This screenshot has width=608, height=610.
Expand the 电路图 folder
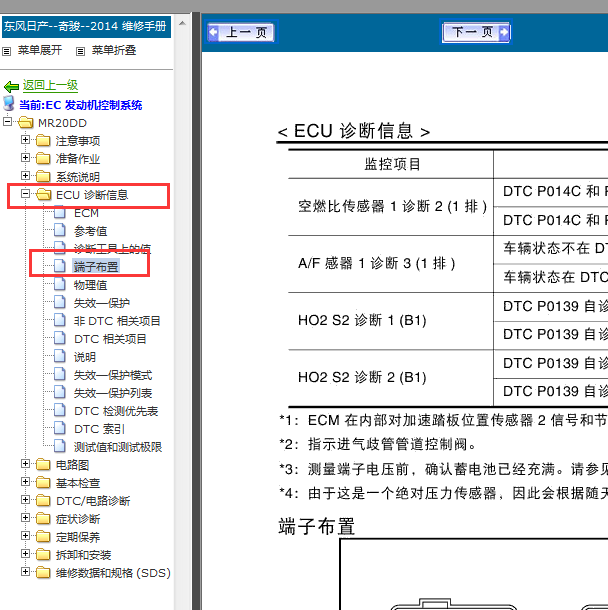25,463
